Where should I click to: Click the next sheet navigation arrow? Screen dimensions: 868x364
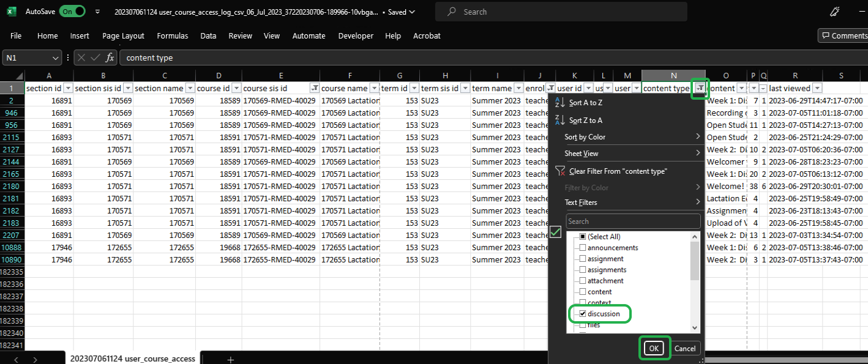point(35,359)
